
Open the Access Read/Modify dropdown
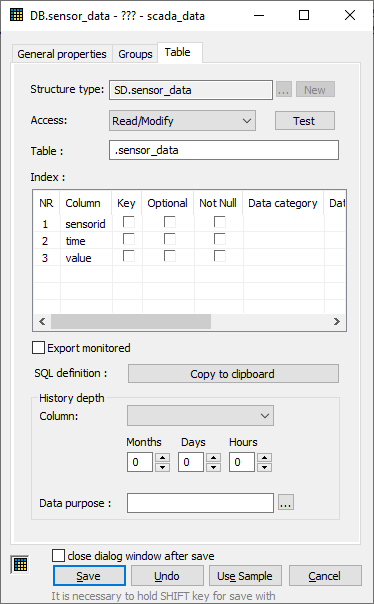tap(182, 121)
